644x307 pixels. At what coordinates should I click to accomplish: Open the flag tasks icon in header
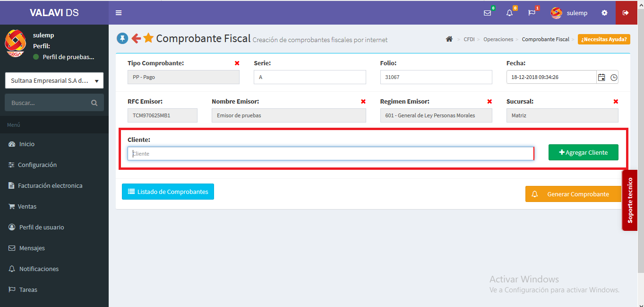532,13
